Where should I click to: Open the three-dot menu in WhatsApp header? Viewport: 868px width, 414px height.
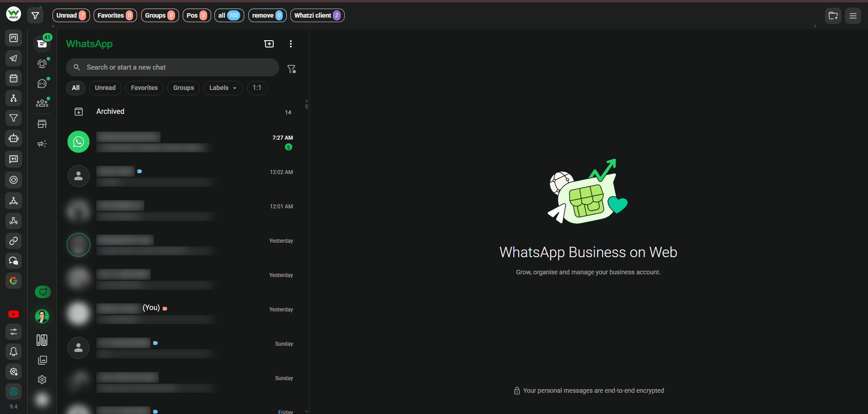(x=291, y=44)
